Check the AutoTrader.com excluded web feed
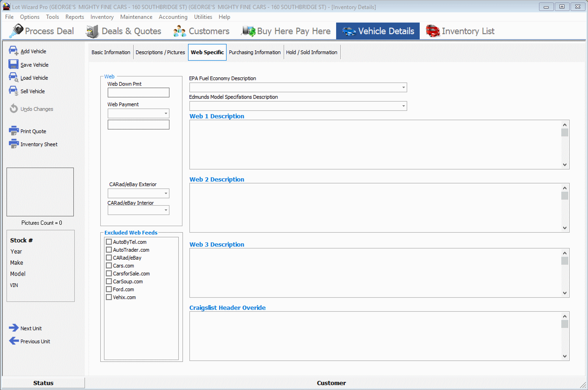 pos(109,249)
